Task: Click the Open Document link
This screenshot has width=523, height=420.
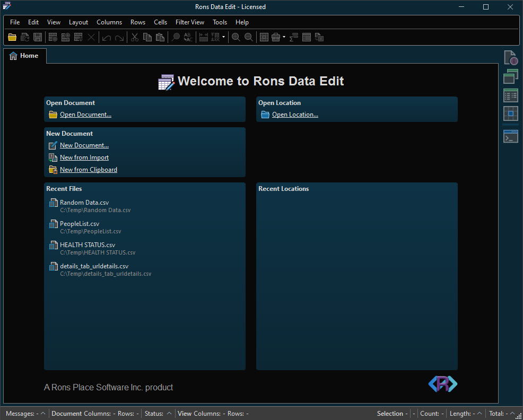Action: tap(85, 115)
